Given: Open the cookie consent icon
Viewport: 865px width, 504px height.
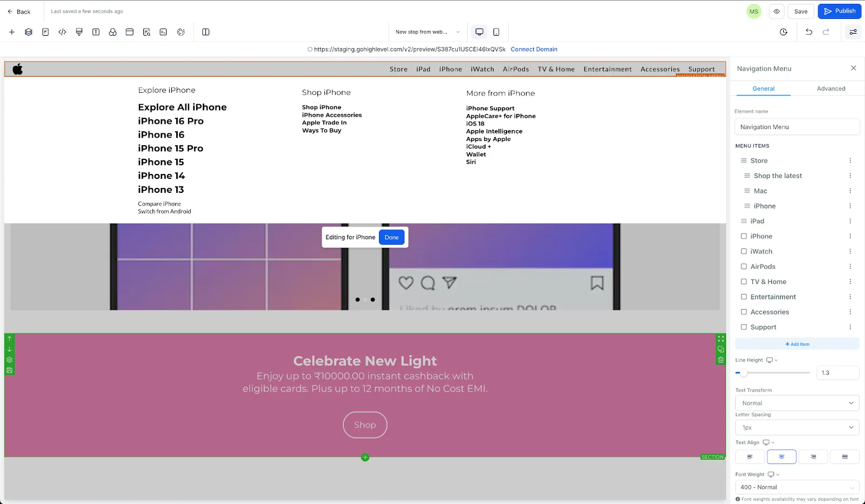Looking at the screenshot, I should click(x=181, y=32).
